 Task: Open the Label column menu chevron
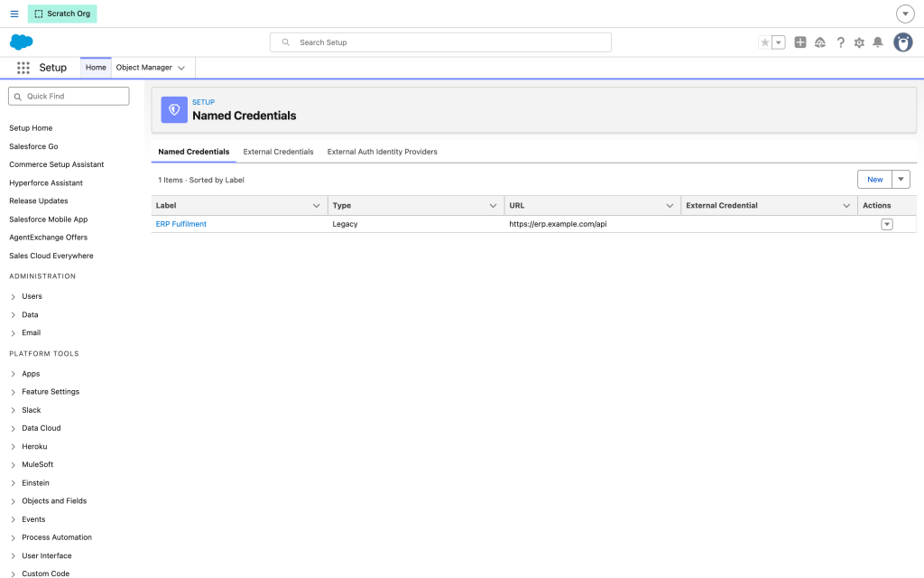coord(317,206)
